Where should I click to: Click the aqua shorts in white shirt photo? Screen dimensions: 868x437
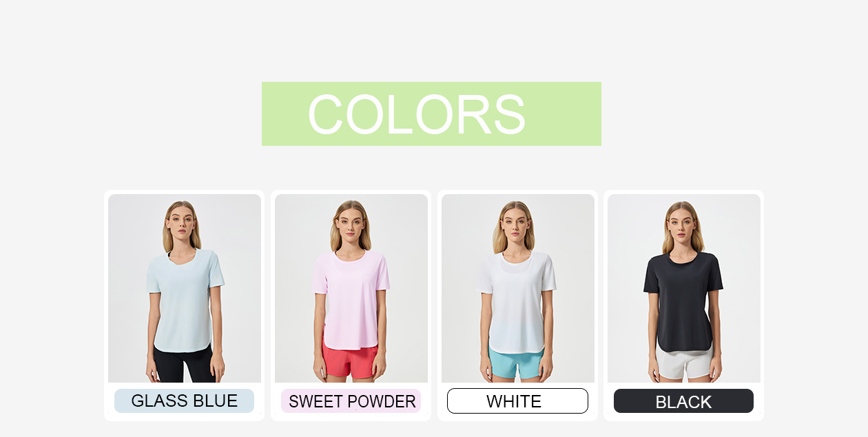point(517,363)
